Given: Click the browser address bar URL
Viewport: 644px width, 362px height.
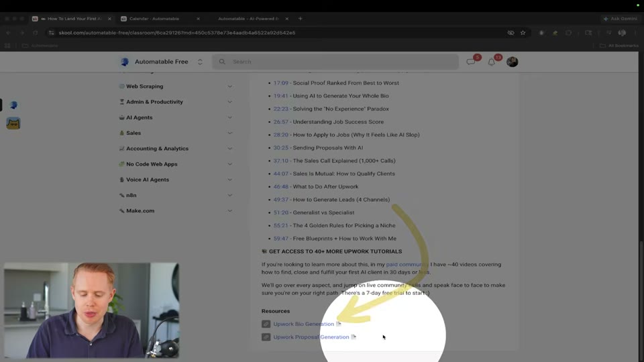Looking at the screenshot, I should pyautogui.click(x=176, y=33).
